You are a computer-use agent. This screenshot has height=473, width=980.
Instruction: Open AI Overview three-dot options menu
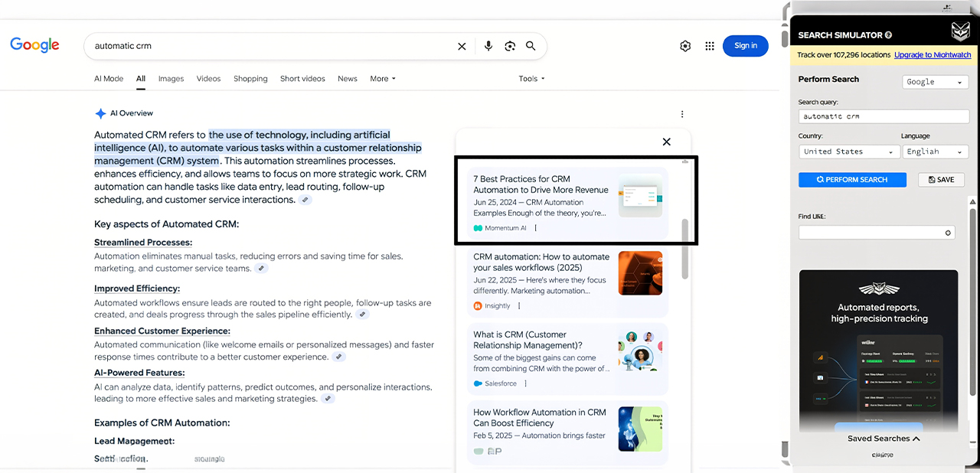(x=682, y=114)
